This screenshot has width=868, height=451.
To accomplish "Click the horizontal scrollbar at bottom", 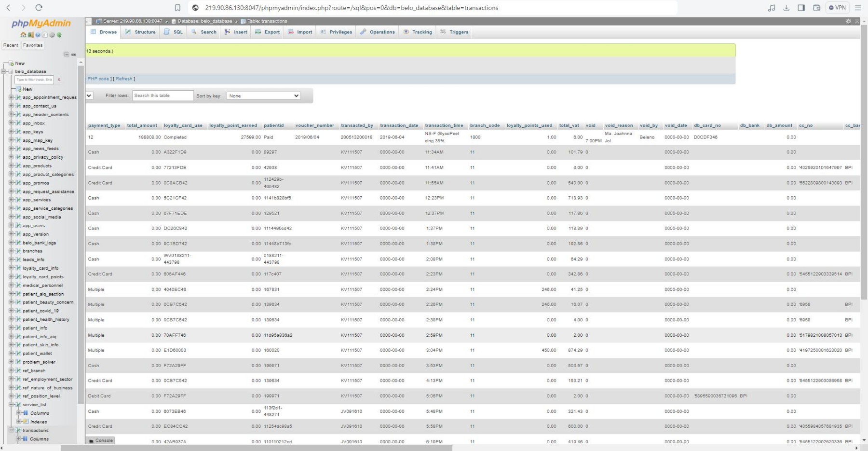I will (257, 448).
